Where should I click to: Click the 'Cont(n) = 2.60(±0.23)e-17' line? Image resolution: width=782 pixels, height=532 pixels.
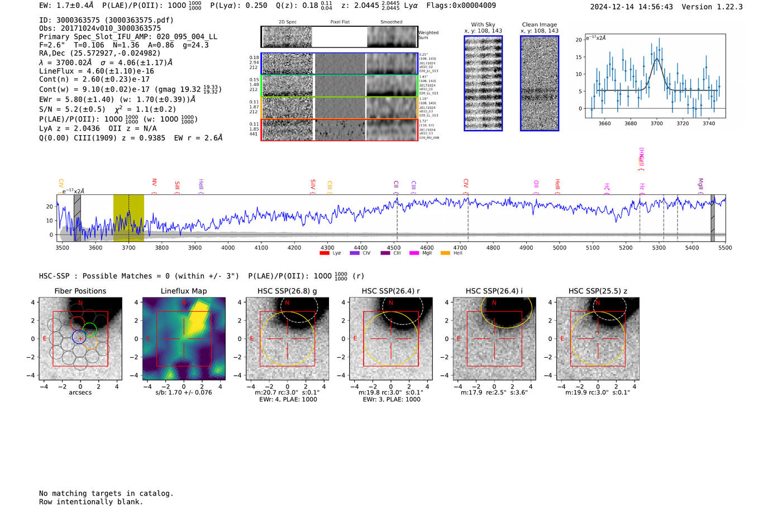(x=94, y=80)
